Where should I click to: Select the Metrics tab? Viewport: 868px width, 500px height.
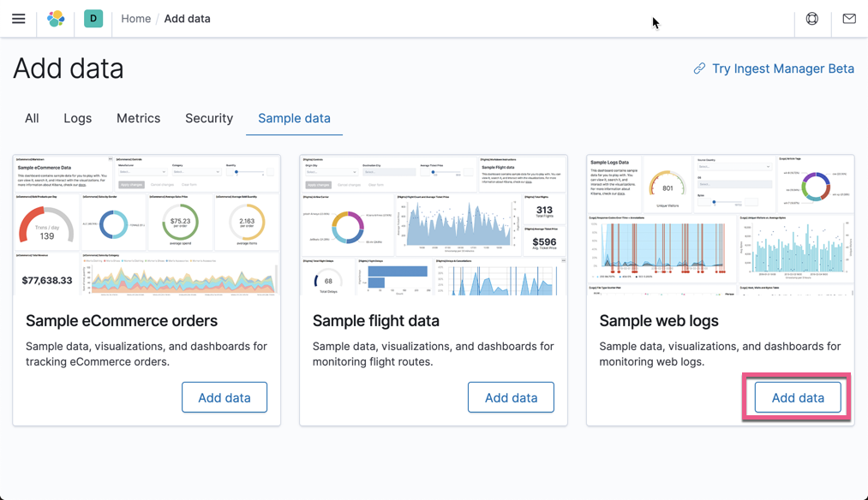(138, 118)
